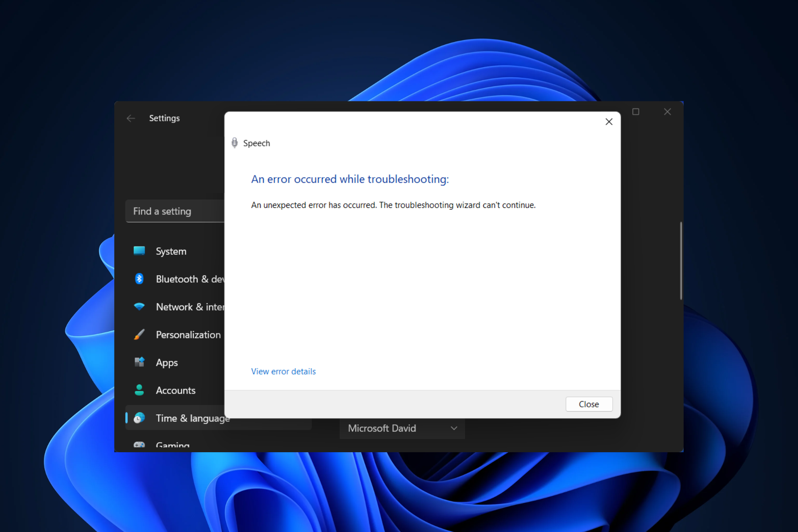The height and width of the screenshot is (532, 798).
Task: Click the Settings window vertical scrollbar
Action: 681,261
